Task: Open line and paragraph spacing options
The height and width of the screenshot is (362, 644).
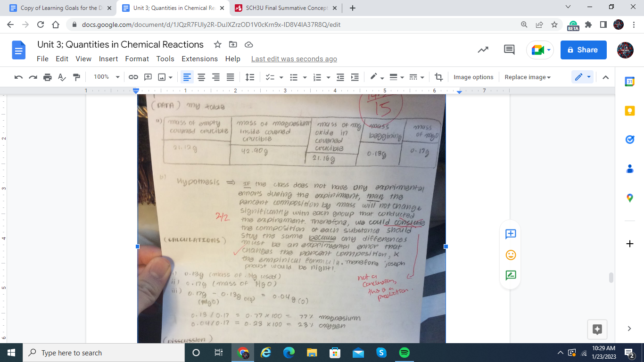Action: 250,77
